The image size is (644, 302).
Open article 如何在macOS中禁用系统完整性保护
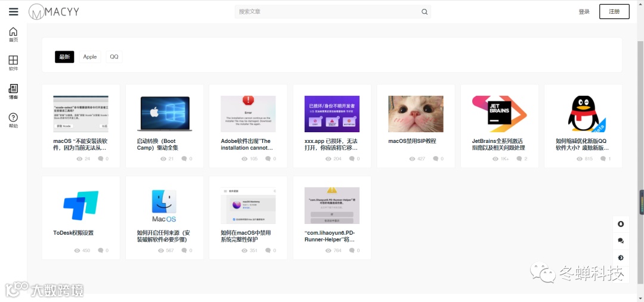(x=246, y=236)
